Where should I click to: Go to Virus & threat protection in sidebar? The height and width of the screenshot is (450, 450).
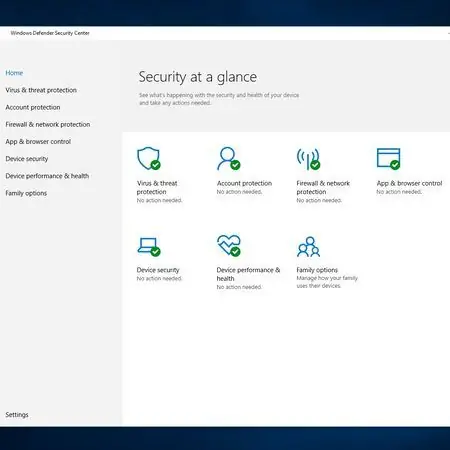pos(41,90)
